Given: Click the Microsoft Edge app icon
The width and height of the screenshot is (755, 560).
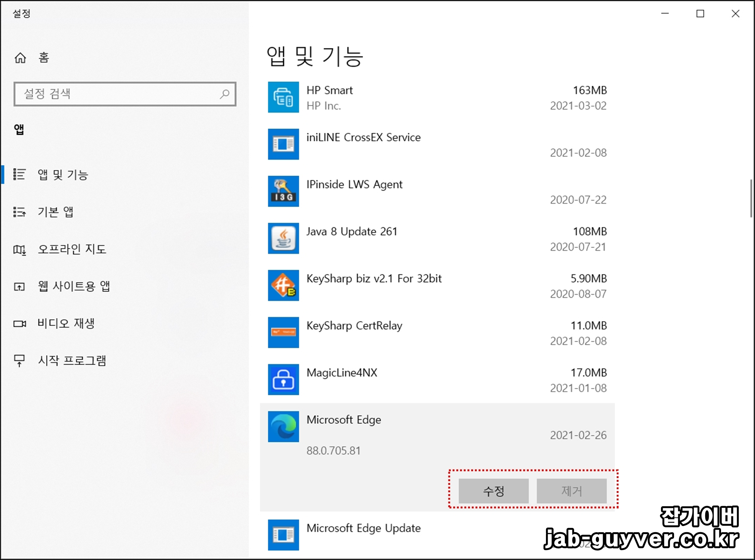Looking at the screenshot, I should (283, 426).
